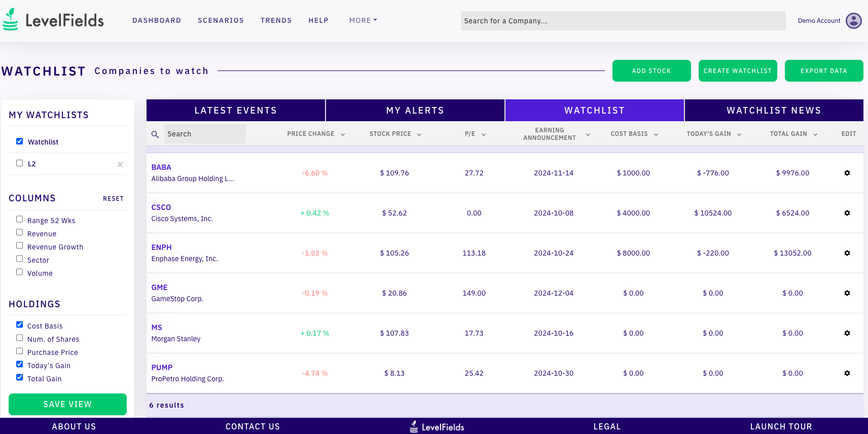Sort by Total Gain column arrow
868x434 pixels.
coord(815,134)
